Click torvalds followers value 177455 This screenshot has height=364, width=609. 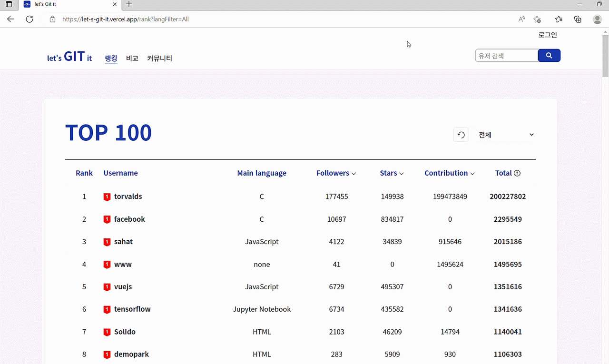[x=336, y=197]
